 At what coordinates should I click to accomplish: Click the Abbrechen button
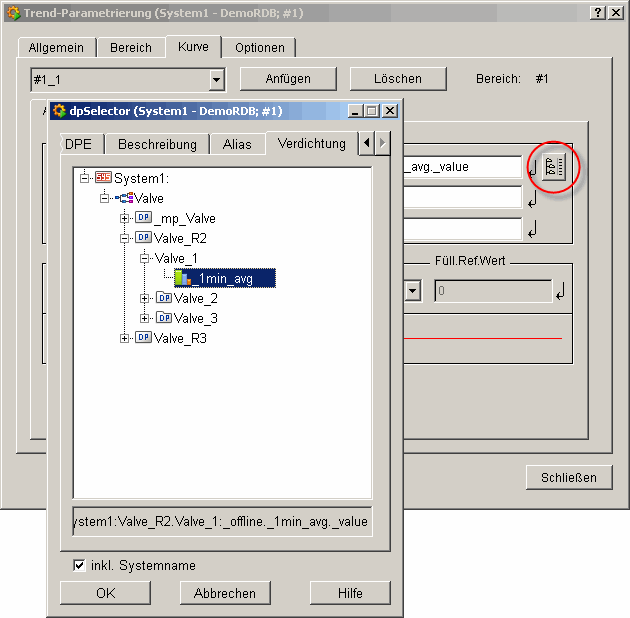[x=225, y=593]
